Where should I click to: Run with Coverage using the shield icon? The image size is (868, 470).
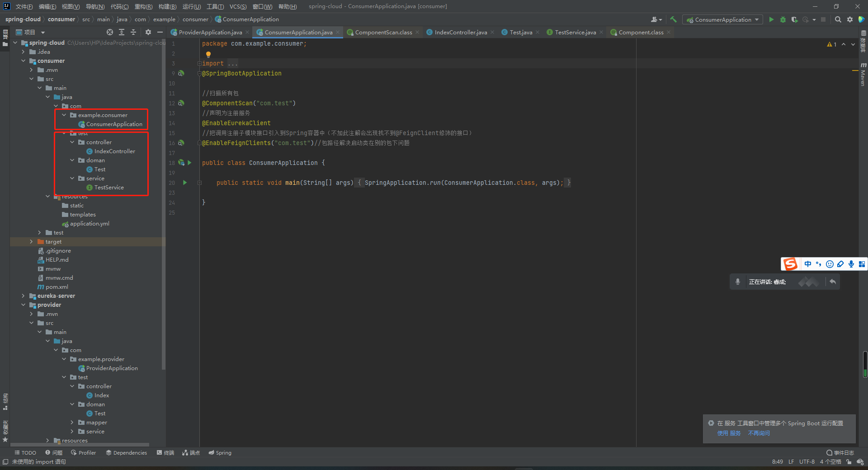794,19
